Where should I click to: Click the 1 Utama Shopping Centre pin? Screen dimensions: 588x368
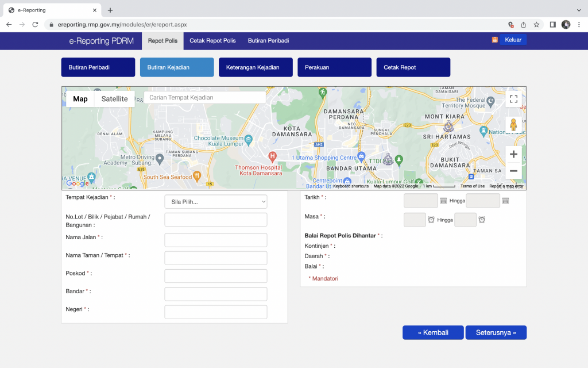pos(361,156)
